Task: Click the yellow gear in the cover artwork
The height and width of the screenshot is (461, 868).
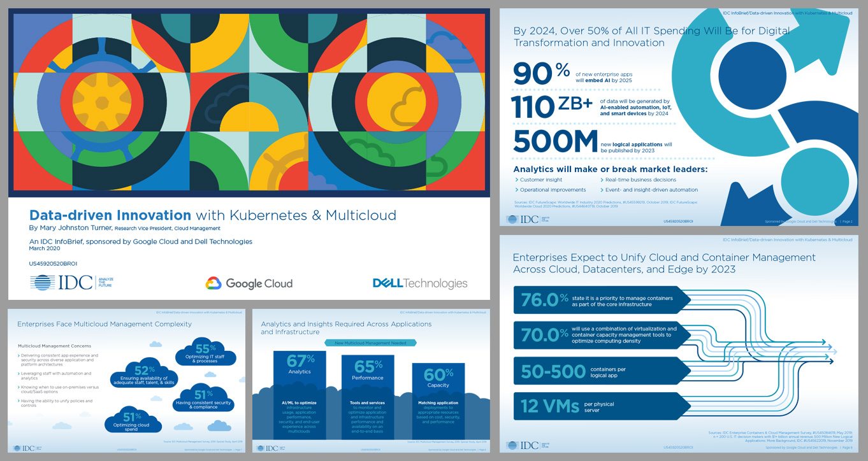Action: (x=101, y=102)
